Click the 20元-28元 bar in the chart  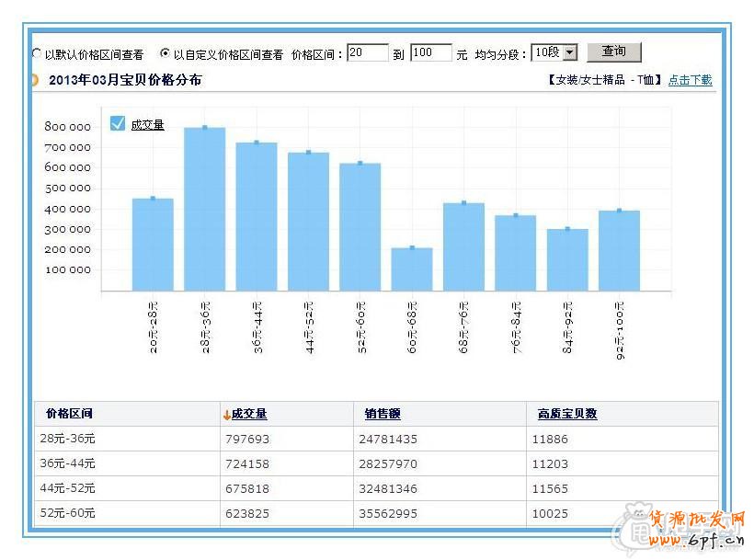153,245
